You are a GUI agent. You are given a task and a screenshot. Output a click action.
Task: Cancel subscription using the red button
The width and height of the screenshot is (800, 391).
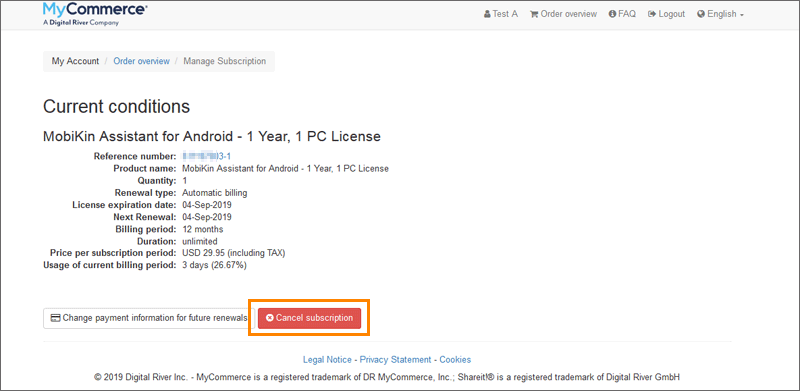309,318
